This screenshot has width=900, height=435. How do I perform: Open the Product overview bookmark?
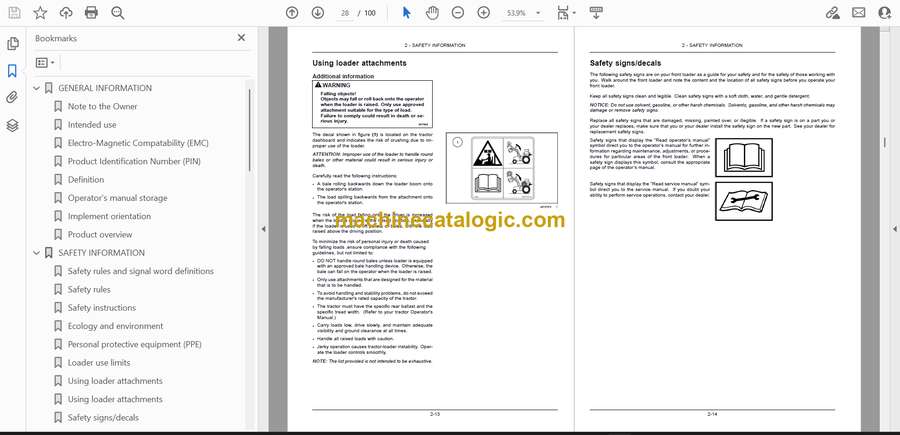[100, 235]
